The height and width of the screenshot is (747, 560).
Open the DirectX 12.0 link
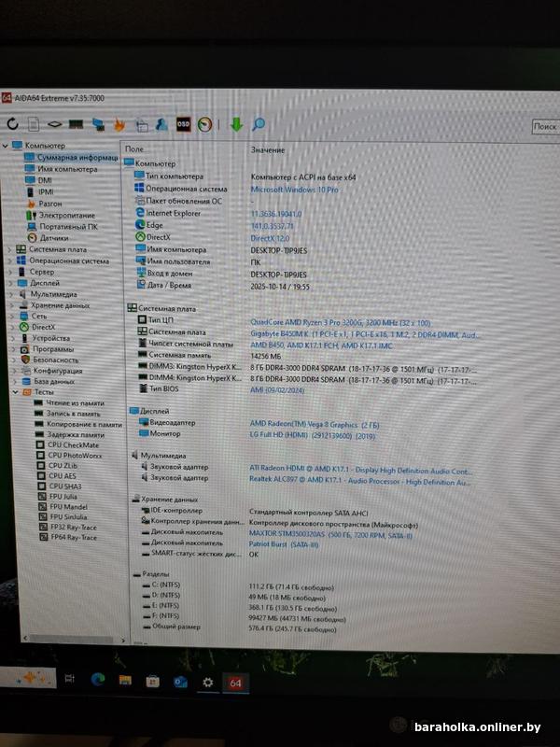click(270, 238)
